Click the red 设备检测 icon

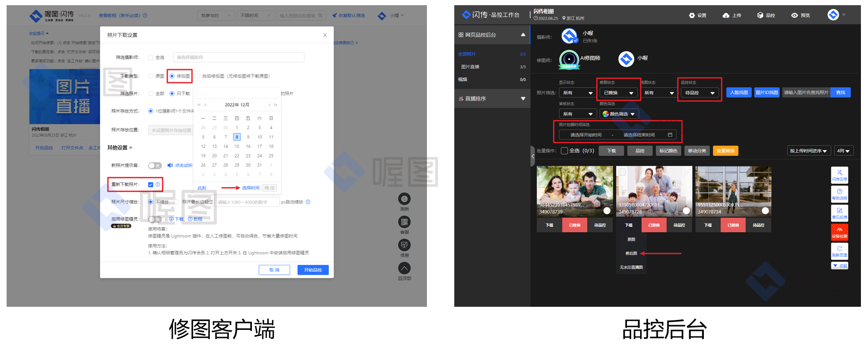pos(840,232)
